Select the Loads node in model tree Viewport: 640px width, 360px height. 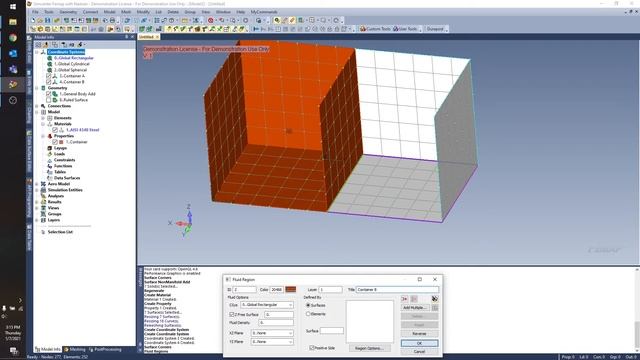pos(59,154)
